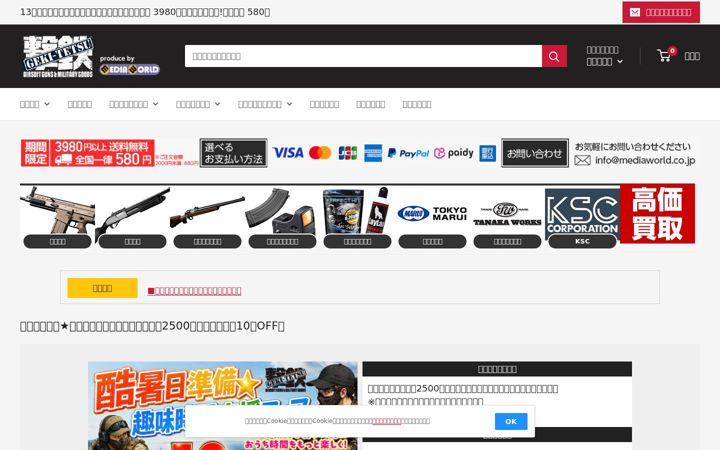Click the KSC pill label button

[582, 242]
